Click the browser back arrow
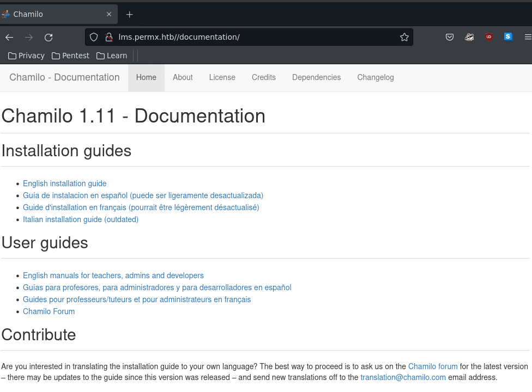This screenshot has width=532, height=392. 9,37
